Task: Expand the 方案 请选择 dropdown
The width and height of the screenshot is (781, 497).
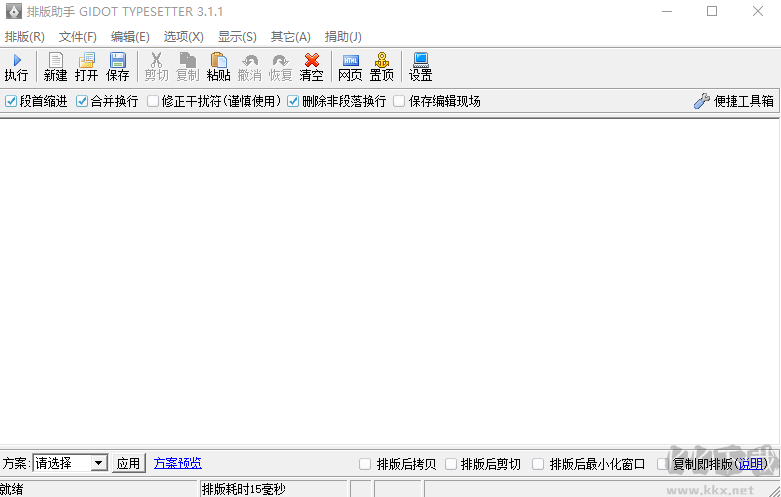Action: [x=98, y=463]
